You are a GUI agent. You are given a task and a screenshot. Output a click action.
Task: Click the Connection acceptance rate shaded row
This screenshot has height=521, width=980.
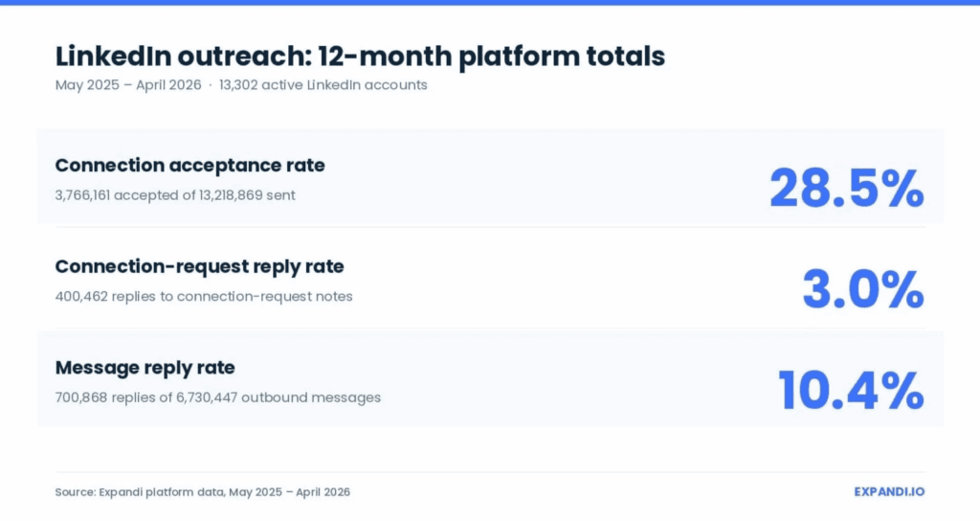click(x=490, y=176)
